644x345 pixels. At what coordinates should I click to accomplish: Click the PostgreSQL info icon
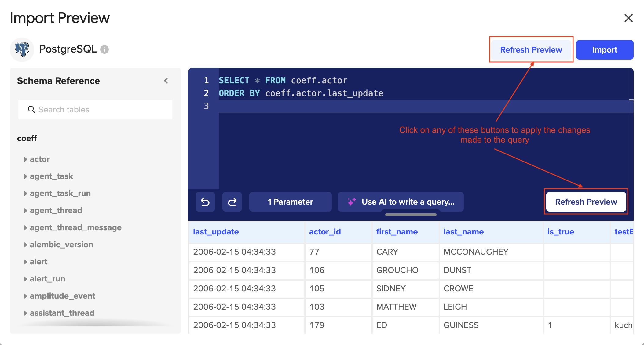(104, 49)
